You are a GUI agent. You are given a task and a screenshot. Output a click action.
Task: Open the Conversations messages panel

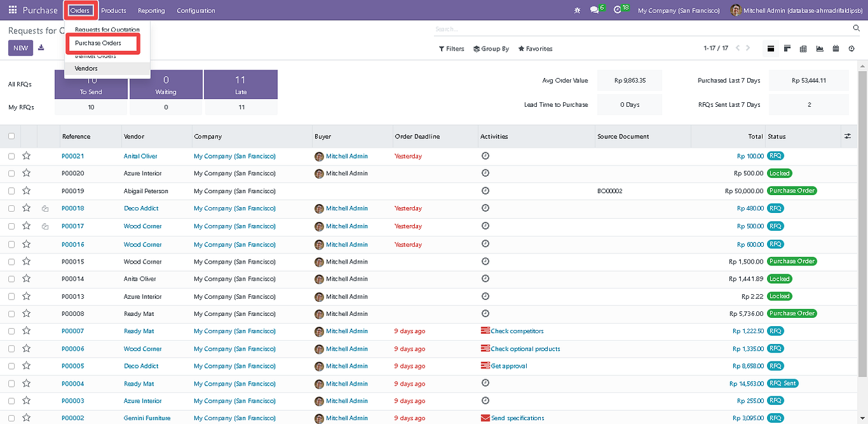point(595,10)
